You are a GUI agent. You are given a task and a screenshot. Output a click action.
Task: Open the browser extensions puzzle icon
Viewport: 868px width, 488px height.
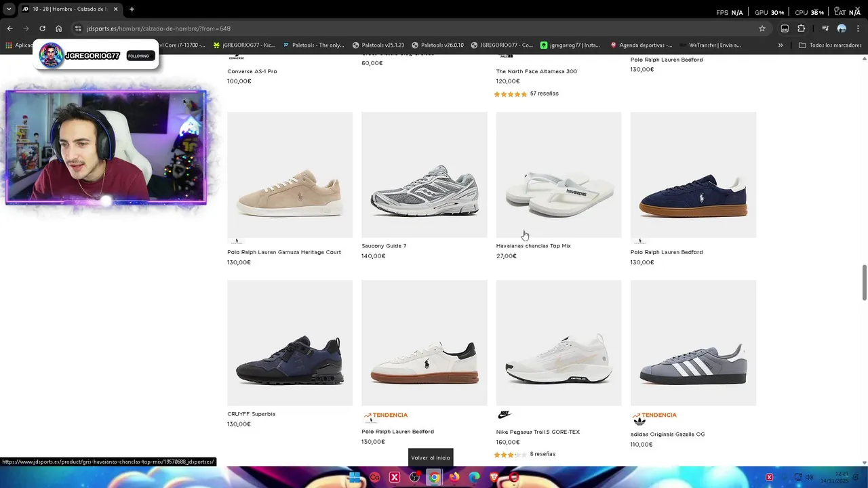coord(801,28)
